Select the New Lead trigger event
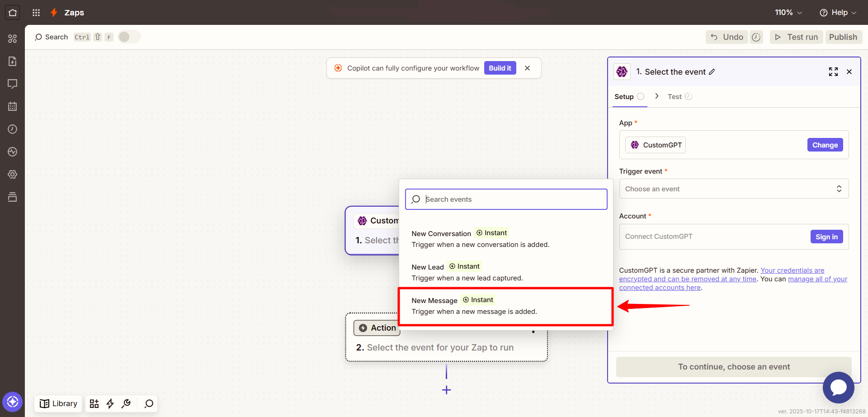Image resolution: width=868 pixels, height=417 pixels. click(x=505, y=272)
